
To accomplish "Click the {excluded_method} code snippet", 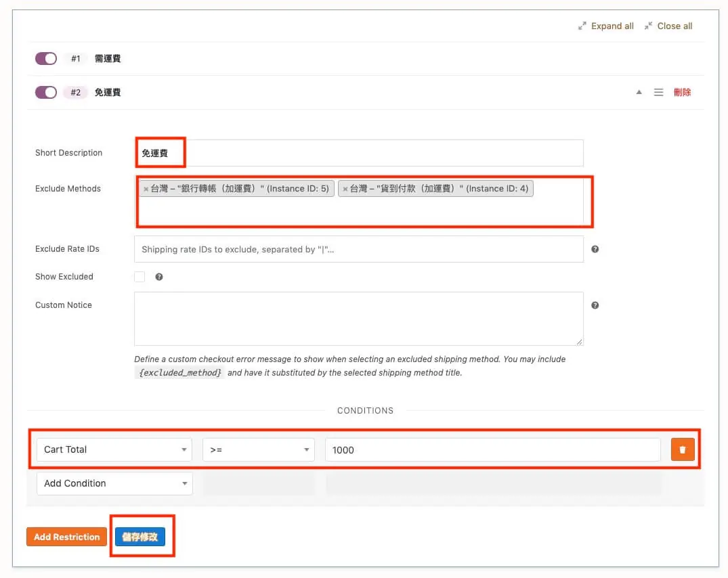I will tap(180, 372).
